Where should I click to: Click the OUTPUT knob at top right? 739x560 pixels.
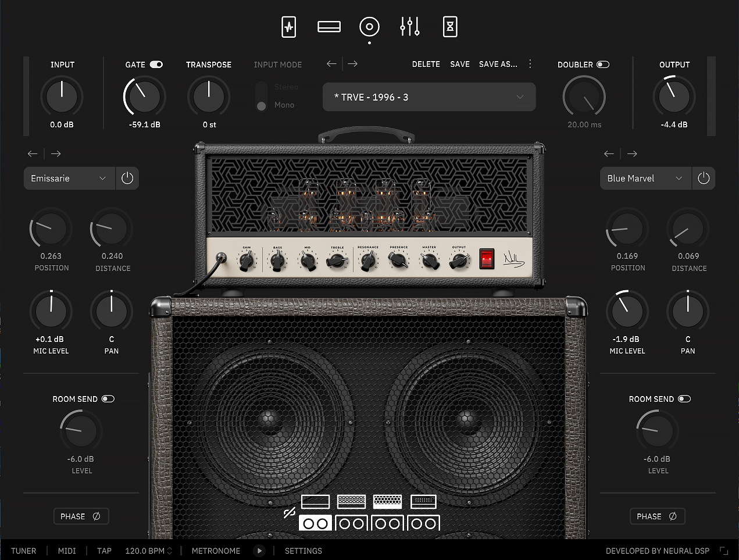click(x=674, y=97)
